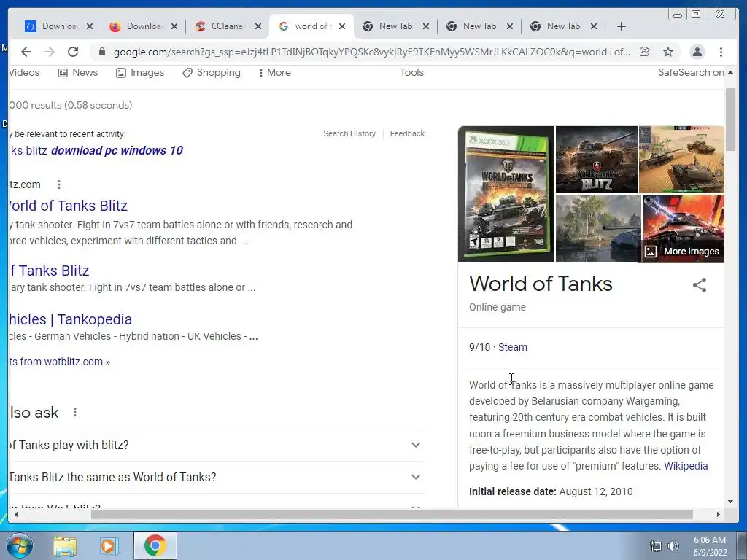Screen dimensions: 747x560
Task: Share the World of Tanks knowledge panel
Action: tap(700, 285)
